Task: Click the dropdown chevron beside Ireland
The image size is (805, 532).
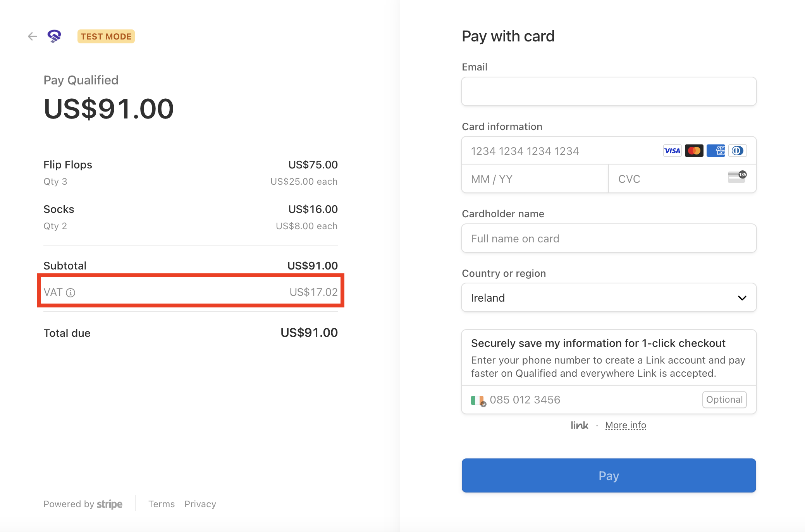Action: click(742, 298)
